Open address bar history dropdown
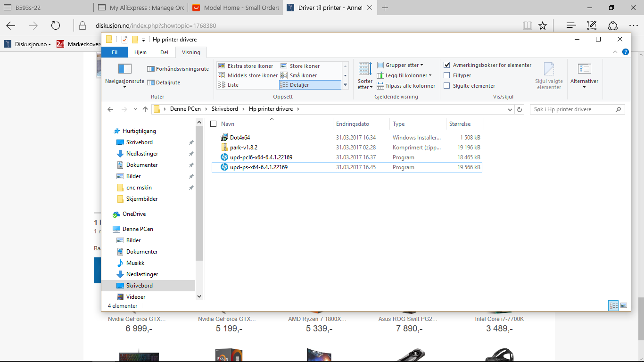This screenshot has height=362, width=644. pos(510,109)
